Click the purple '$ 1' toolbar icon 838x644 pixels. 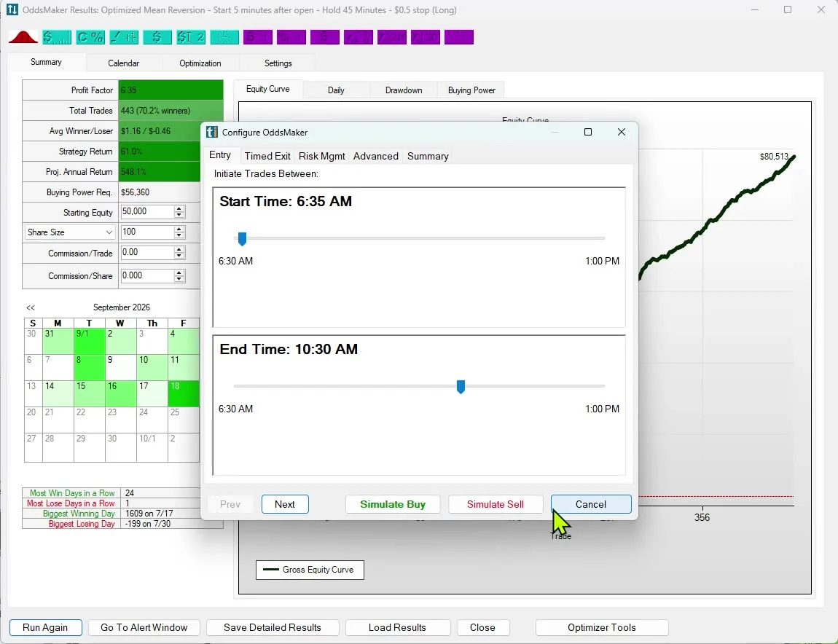[x=258, y=37]
